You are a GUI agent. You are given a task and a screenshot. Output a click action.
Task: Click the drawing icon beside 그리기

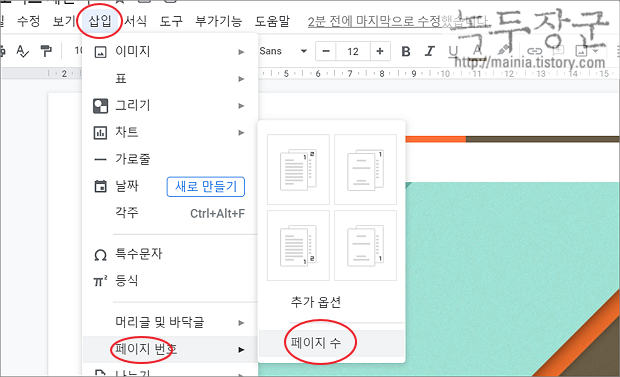pyautogui.click(x=100, y=106)
